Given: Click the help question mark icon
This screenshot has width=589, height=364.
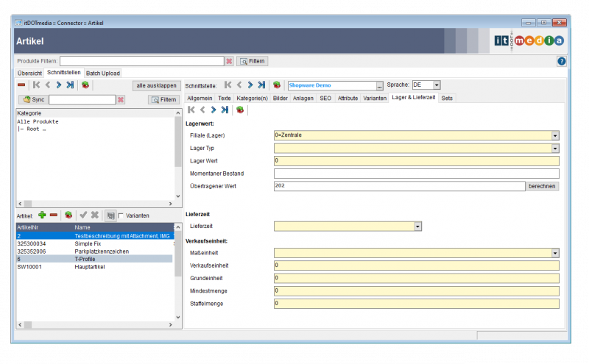Looking at the screenshot, I should (561, 61).
